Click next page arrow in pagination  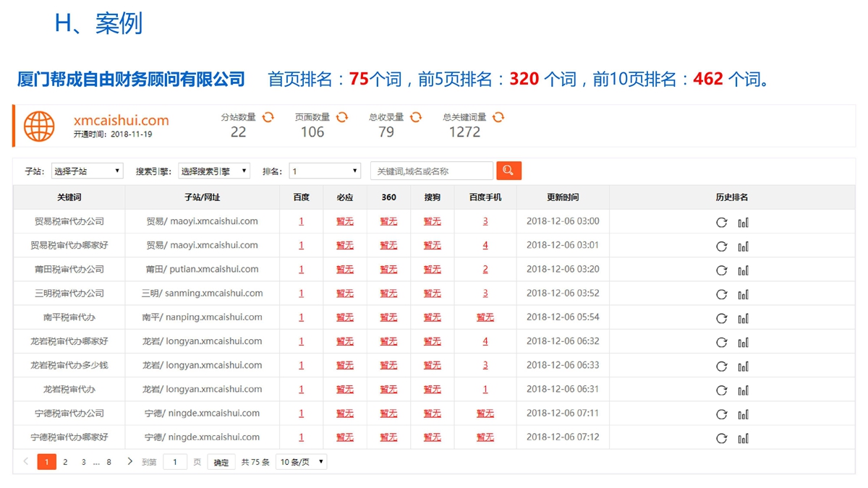(x=129, y=461)
